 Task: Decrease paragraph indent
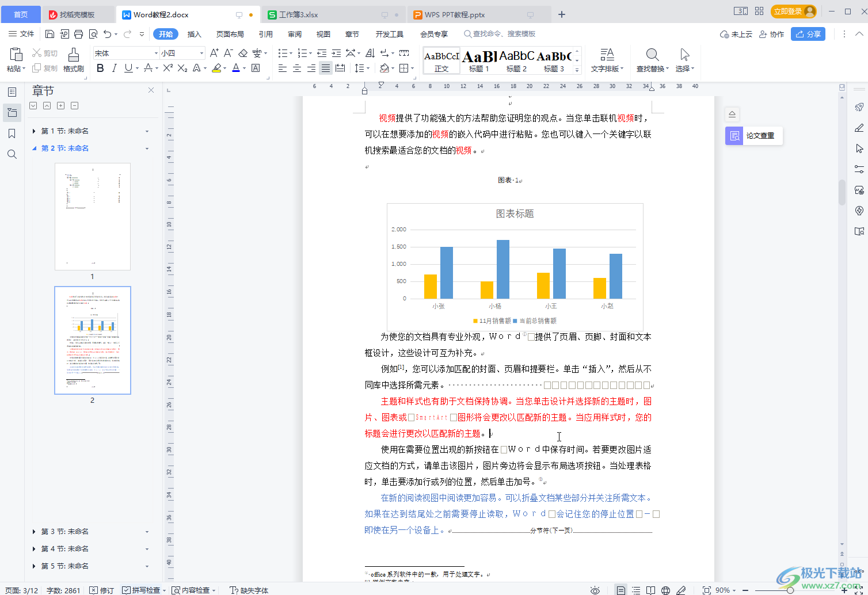[x=322, y=53]
